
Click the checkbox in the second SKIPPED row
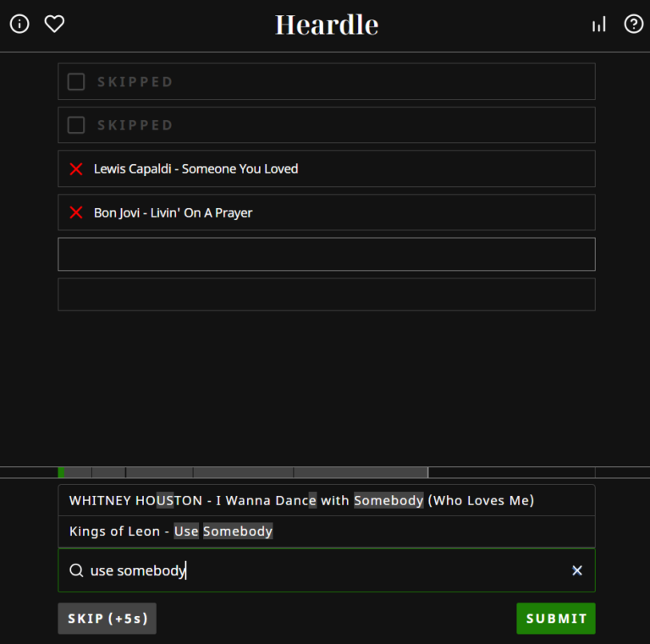(x=76, y=125)
